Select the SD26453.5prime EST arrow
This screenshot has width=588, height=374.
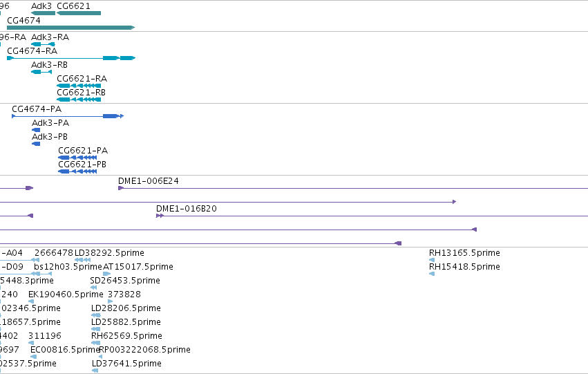point(94,288)
